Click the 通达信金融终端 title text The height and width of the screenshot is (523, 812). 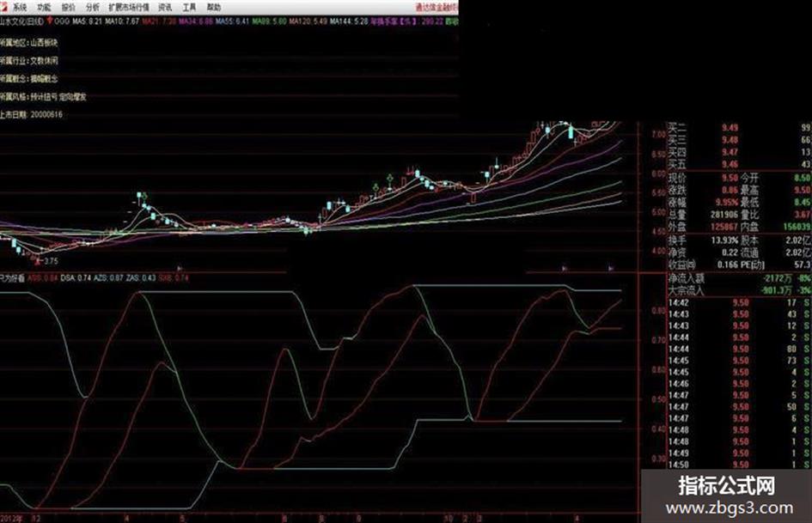click(437, 7)
